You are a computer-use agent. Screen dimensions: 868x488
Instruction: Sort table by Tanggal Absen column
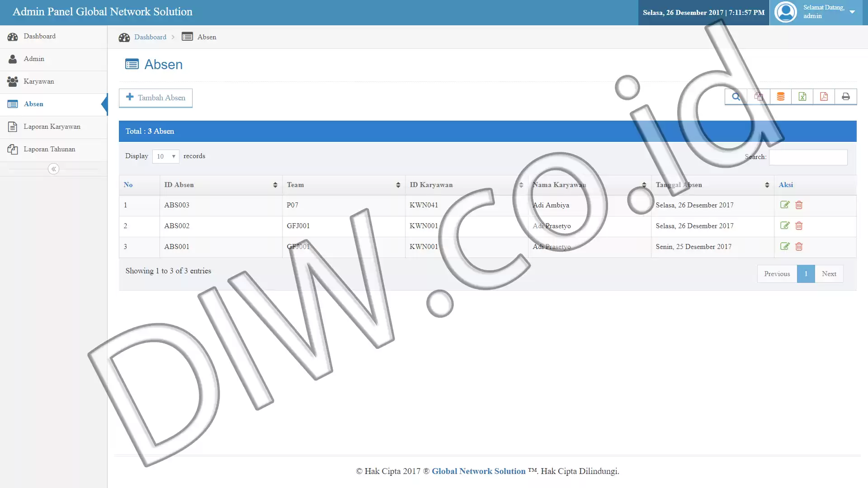[712, 185]
